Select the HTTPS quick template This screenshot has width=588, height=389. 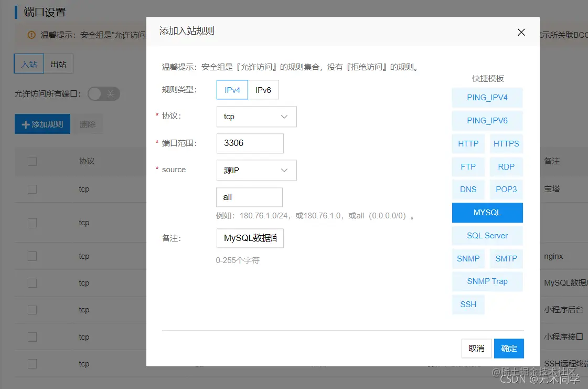click(x=506, y=143)
